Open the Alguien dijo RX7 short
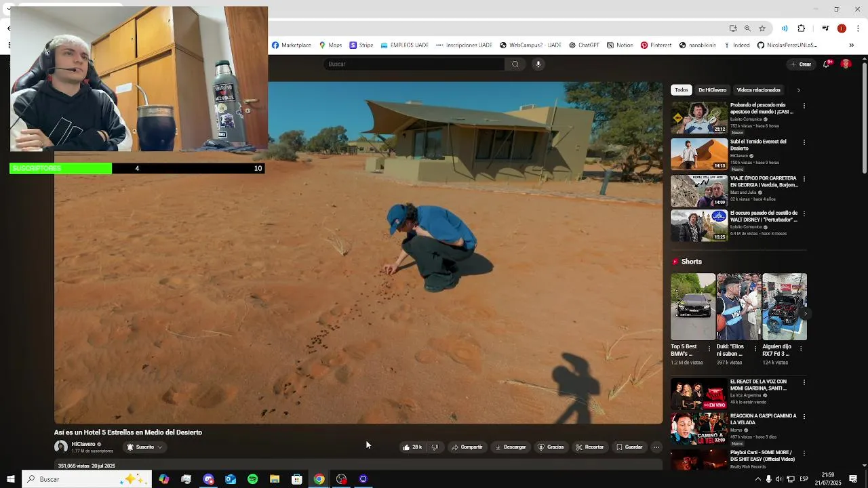 [x=785, y=307]
